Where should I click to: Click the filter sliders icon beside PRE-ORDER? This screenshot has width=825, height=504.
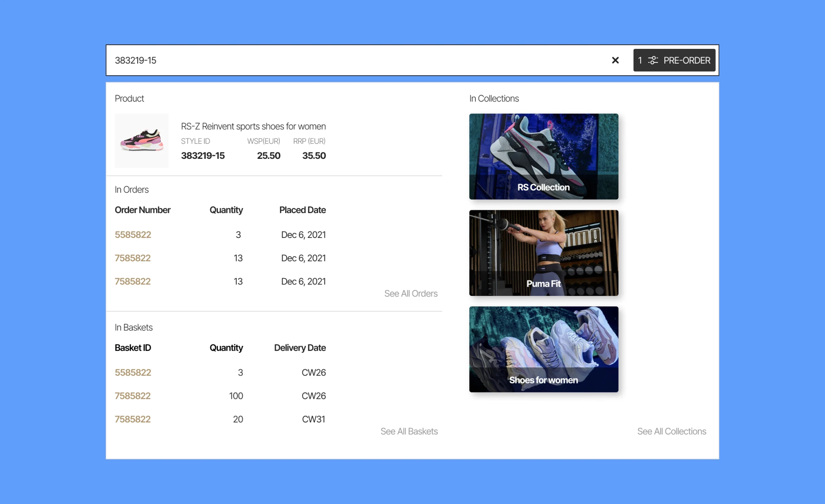(x=652, y=60)
